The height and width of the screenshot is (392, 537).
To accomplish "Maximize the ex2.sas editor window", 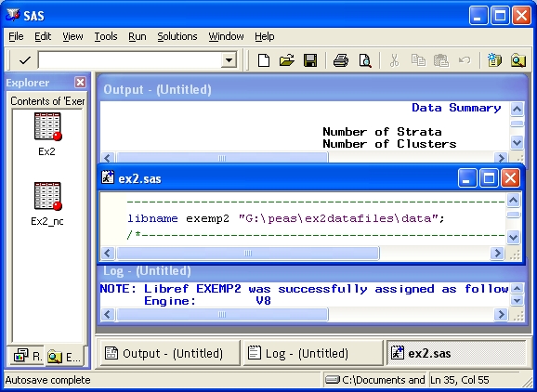I will tap(489, 178).
